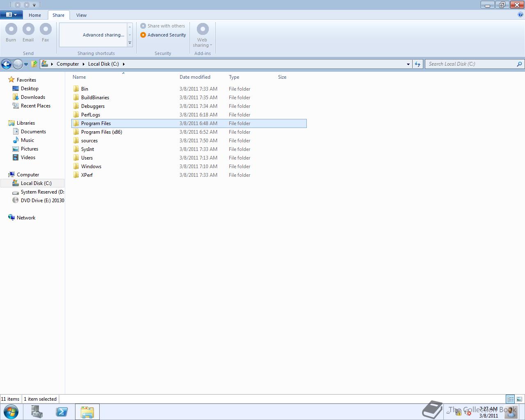Launch Server Manager from the taskbar
The height and width of the screenshot is (420, 525).
[x=37, y=412]
